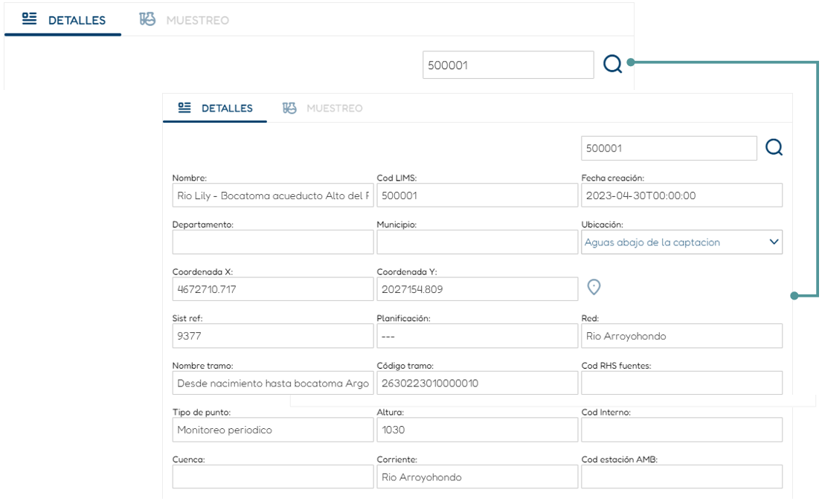Click the search magnifier icon in back panel

(x=612, y=65)
